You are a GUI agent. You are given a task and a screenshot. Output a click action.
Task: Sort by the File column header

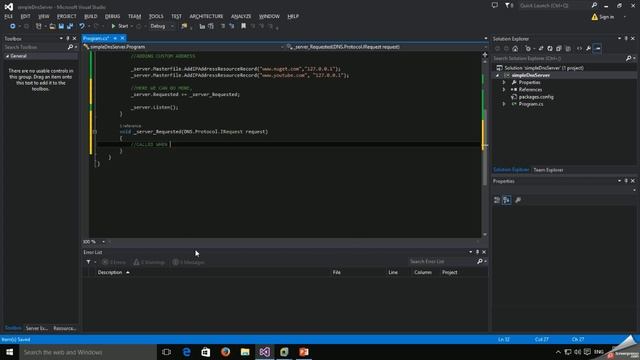click(x=336, y=272)
